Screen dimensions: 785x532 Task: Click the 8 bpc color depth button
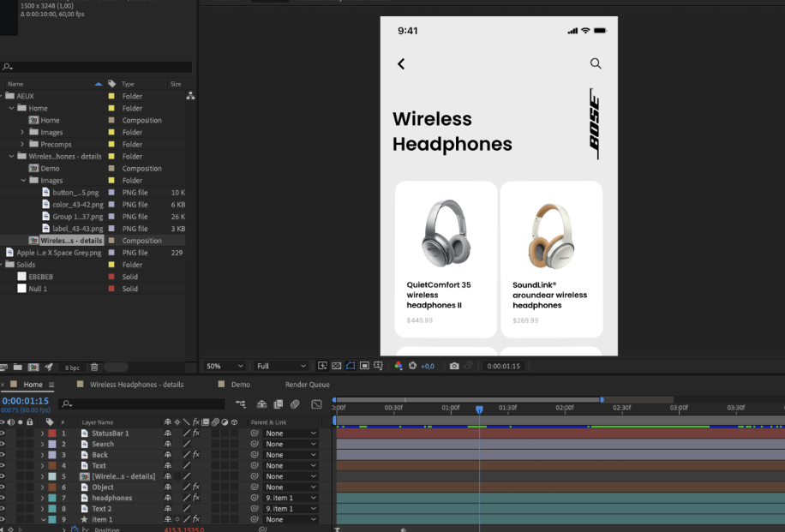point(72,368)
